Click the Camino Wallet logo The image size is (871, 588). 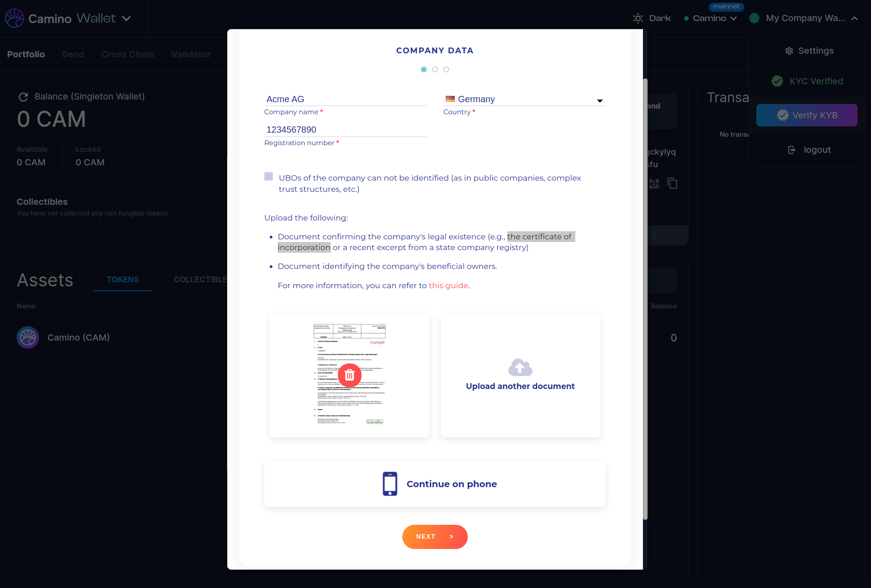(14, 18)
